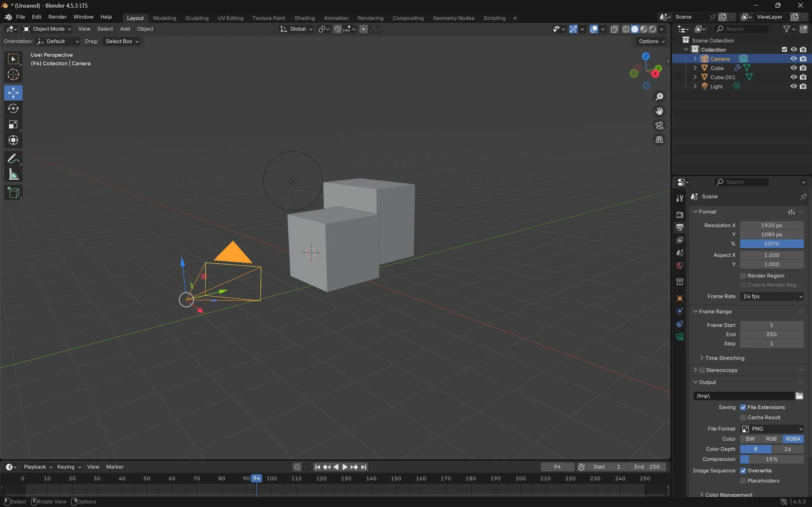Select the Measure tool

[13, 174]
